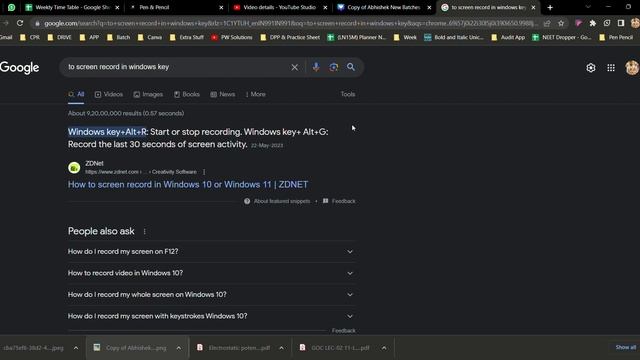Screen dimensions: 640x360
Task: Switch to Books results
Action: (187, 94)
